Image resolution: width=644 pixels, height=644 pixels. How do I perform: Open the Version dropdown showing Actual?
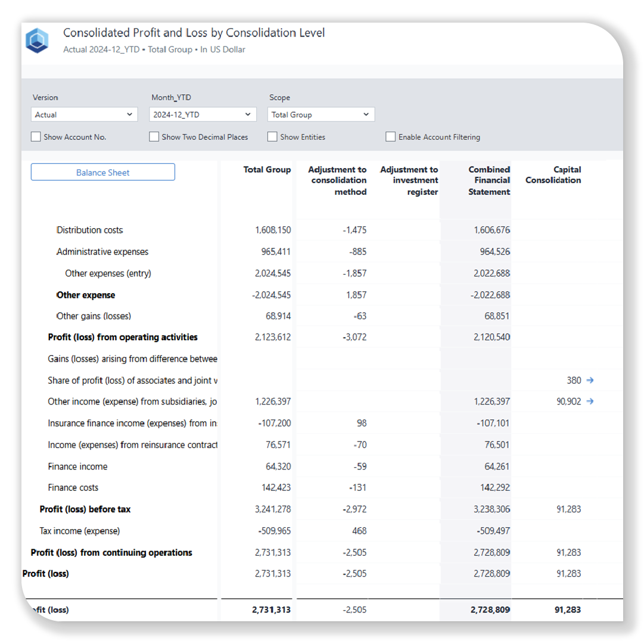click(84, 114)
